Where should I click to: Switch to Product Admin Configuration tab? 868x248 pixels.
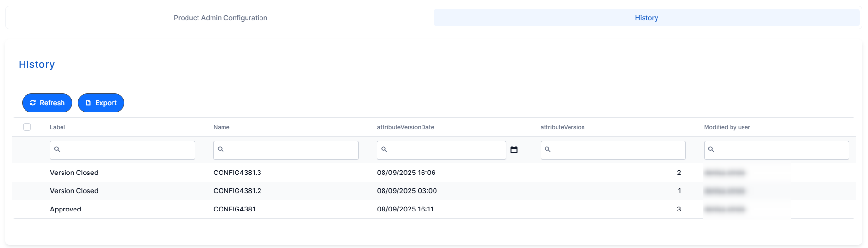tap(221, 18)
